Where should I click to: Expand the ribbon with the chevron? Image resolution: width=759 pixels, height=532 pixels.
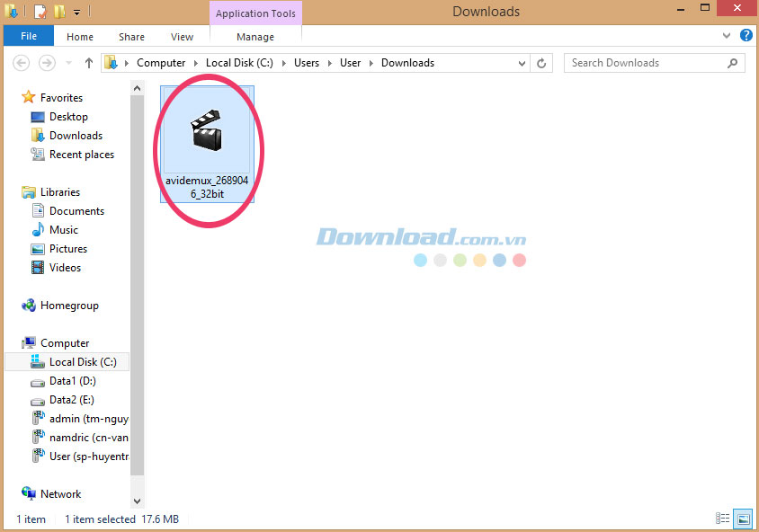[726, 35]
